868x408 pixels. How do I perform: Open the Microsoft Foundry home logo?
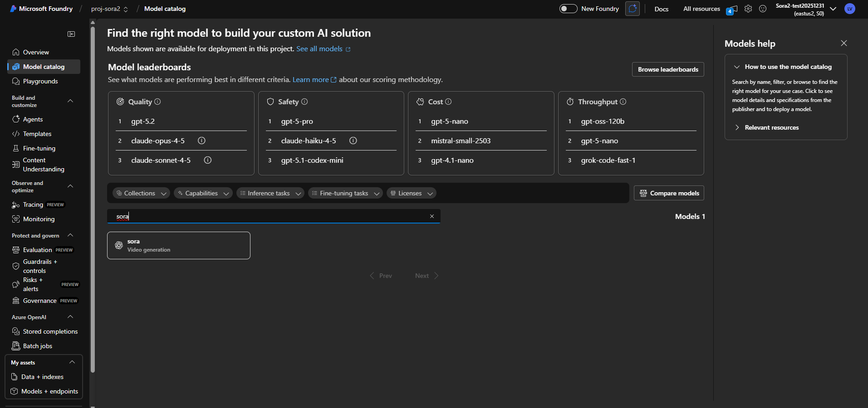click(x=41, y=9)
